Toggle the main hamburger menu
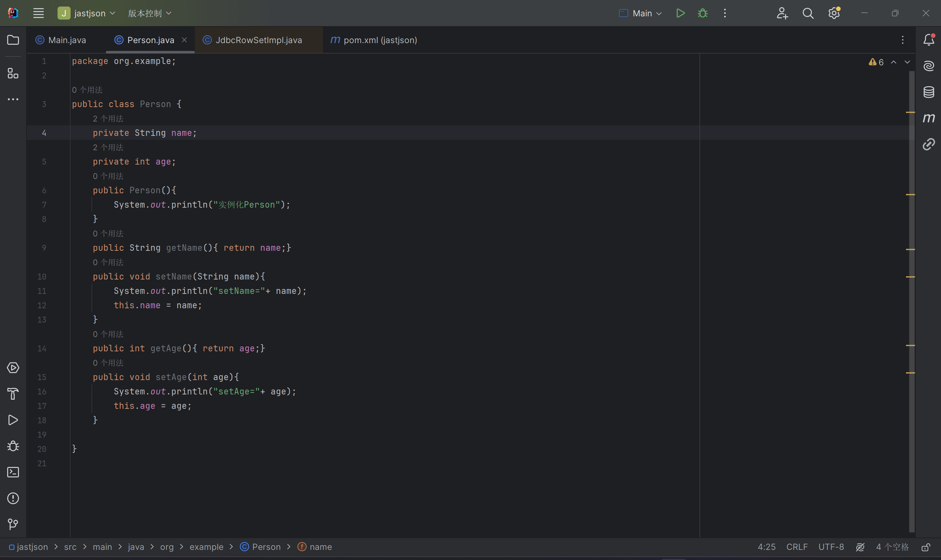The width and height of the screenshot is (941, 560). coord(39,13)
